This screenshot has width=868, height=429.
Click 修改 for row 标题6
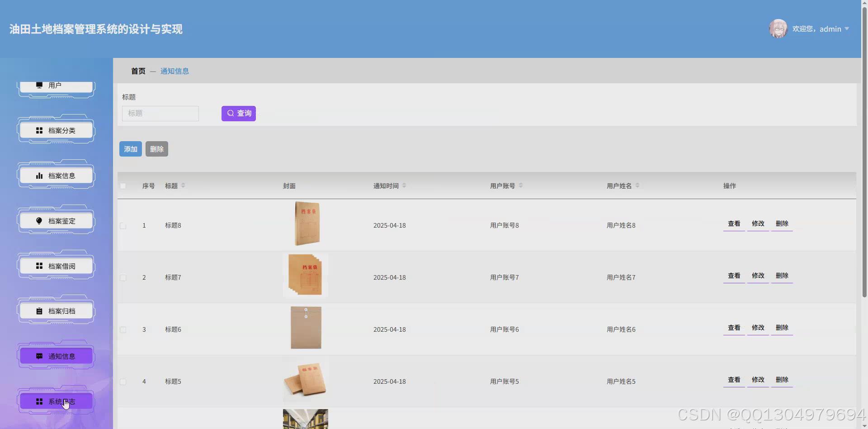pos(758,328)
